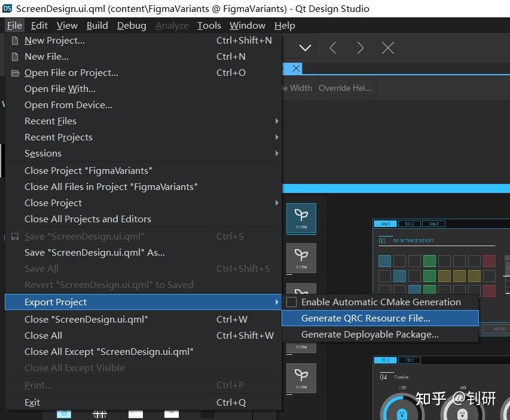Click the save disk icon in the File menu
This screenshot has height=420, width=510.
(14, 237)
